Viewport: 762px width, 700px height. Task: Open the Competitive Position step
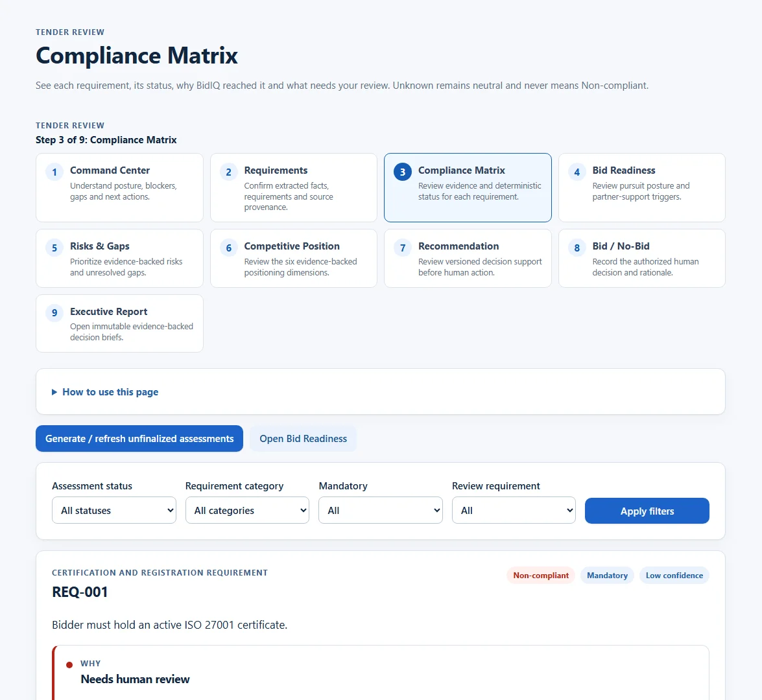[x=294, y=259]
